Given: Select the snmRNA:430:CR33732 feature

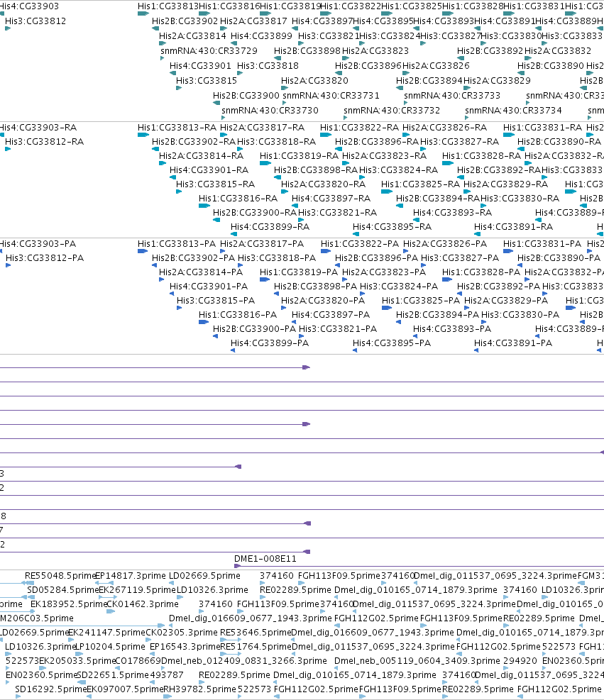Looking at the screenshot, I should coord(392,110).
